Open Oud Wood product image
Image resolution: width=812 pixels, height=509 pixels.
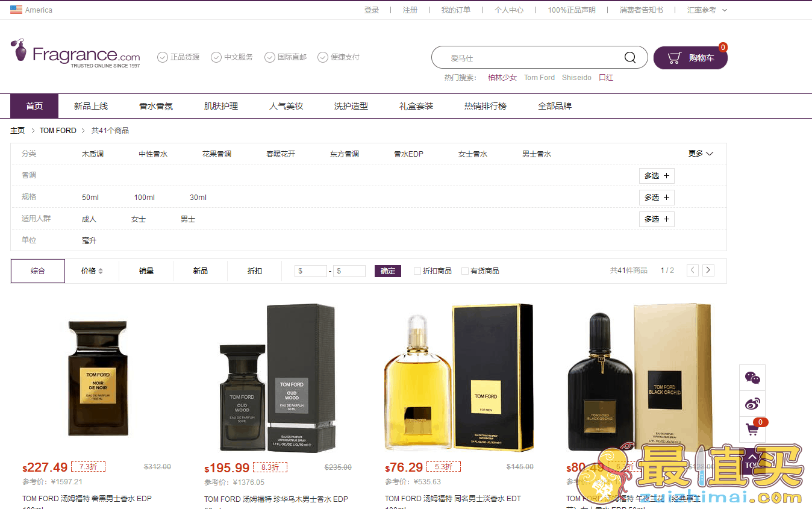coord(277,378)
